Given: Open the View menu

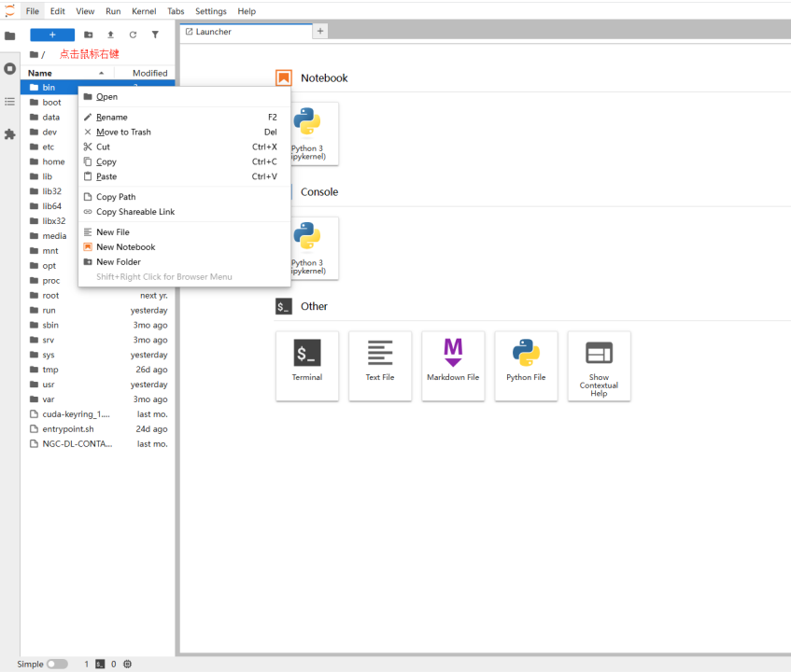Looking at the screenshot, I should [85, 11].
